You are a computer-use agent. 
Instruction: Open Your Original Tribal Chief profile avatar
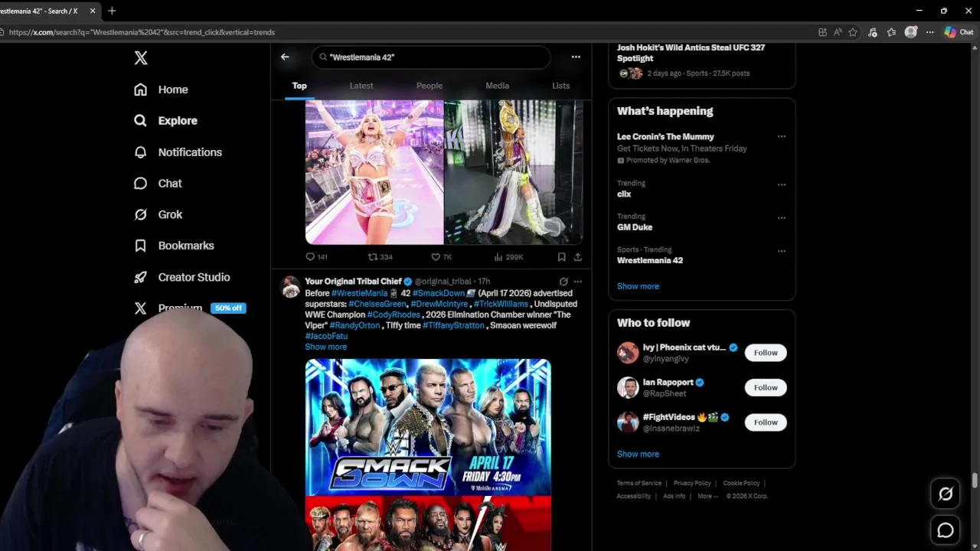tap(290, 287)
